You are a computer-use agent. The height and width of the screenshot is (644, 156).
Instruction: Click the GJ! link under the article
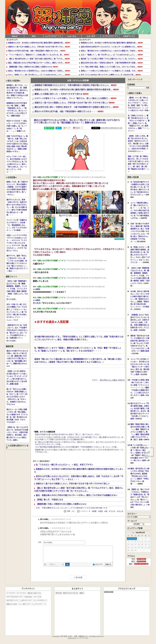(73, 511)
